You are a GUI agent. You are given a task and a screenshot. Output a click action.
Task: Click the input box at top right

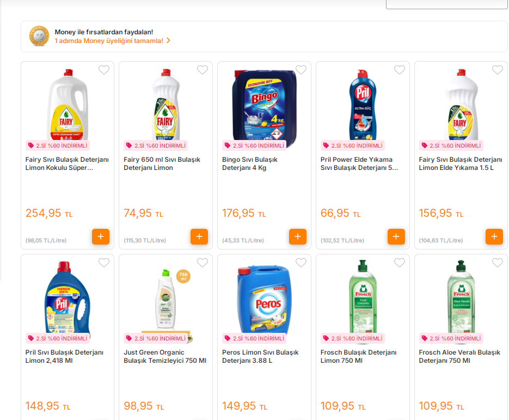pyautogui.click(x=446, y=4)
